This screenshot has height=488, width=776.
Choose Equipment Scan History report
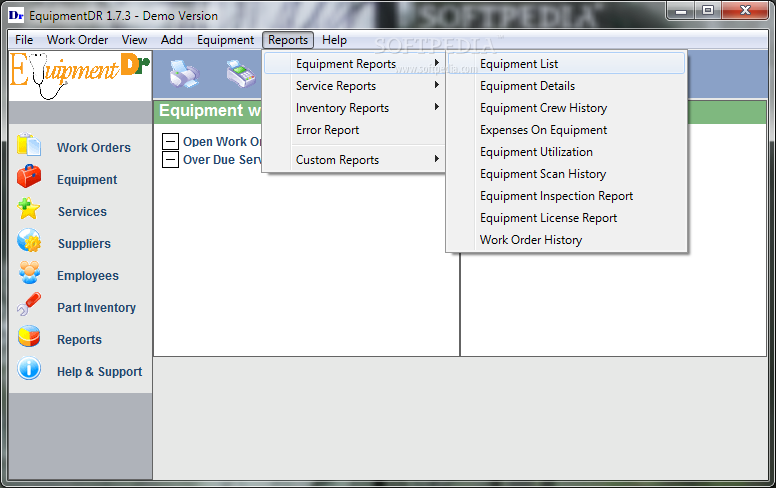click(x=566, y=174)
